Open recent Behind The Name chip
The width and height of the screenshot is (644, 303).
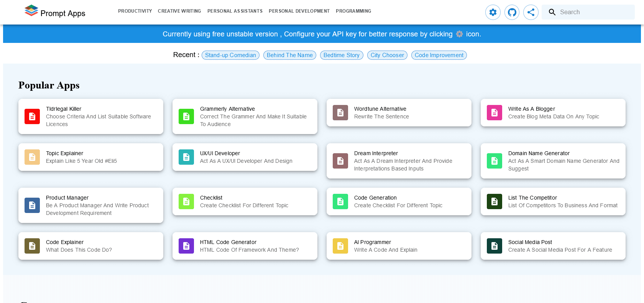(290, 55)
